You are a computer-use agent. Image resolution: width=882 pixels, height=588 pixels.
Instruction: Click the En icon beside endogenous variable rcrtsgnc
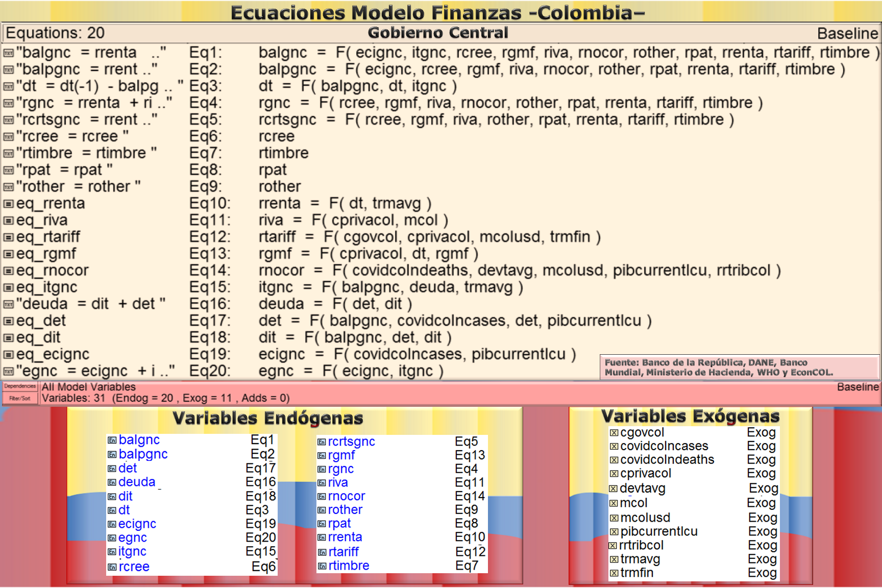[x=322, y=442]
